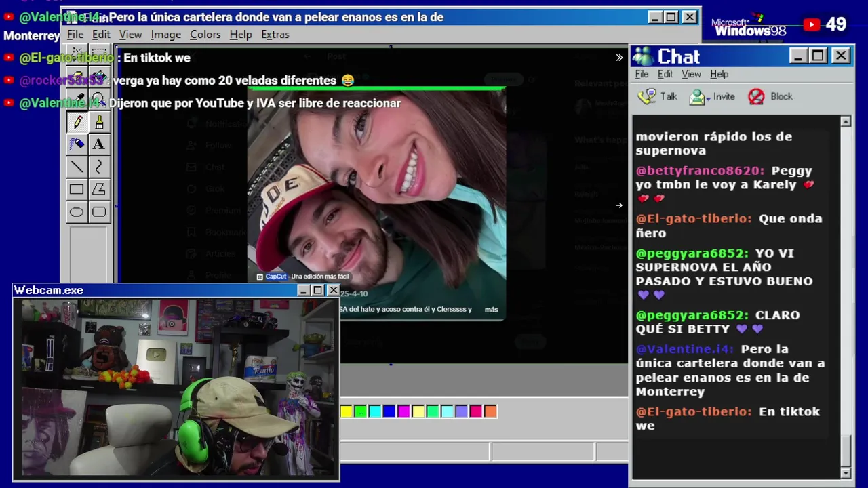Open the Paint Image menu
Viewport: 868px width, 488px height.
click(165, 34)
